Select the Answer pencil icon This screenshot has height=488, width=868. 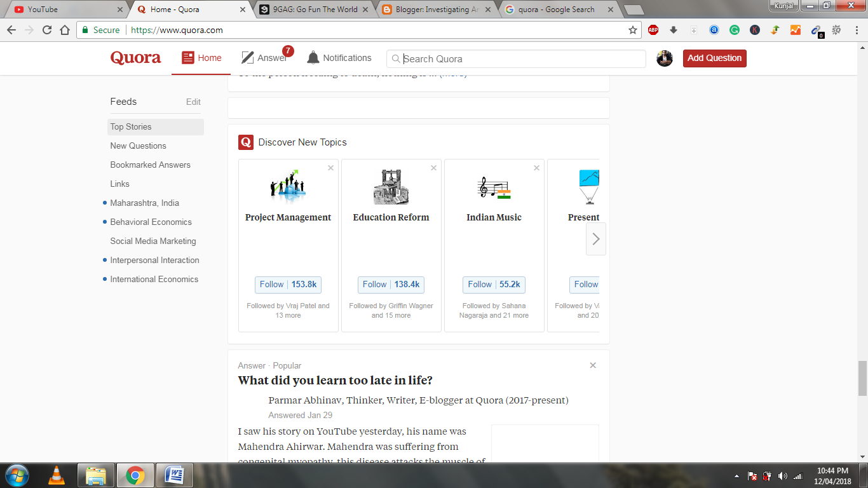[x=247, y=57]
